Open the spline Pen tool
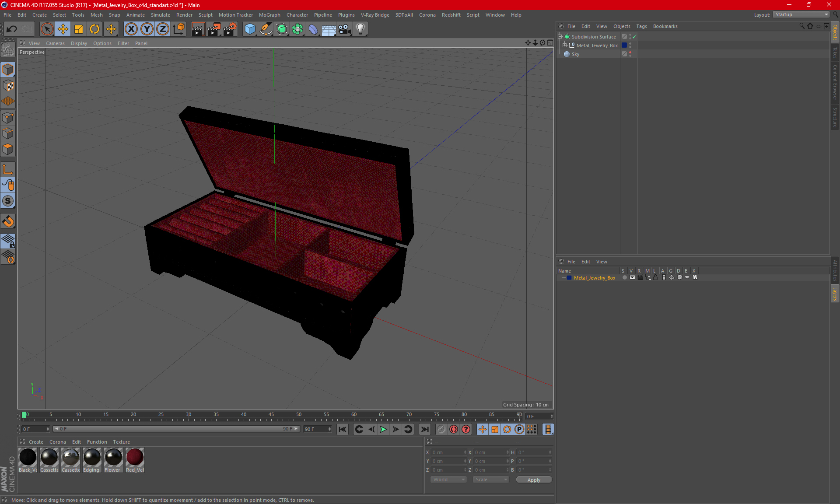This screenshot has height=504, width=840. (x=266, y=29)
